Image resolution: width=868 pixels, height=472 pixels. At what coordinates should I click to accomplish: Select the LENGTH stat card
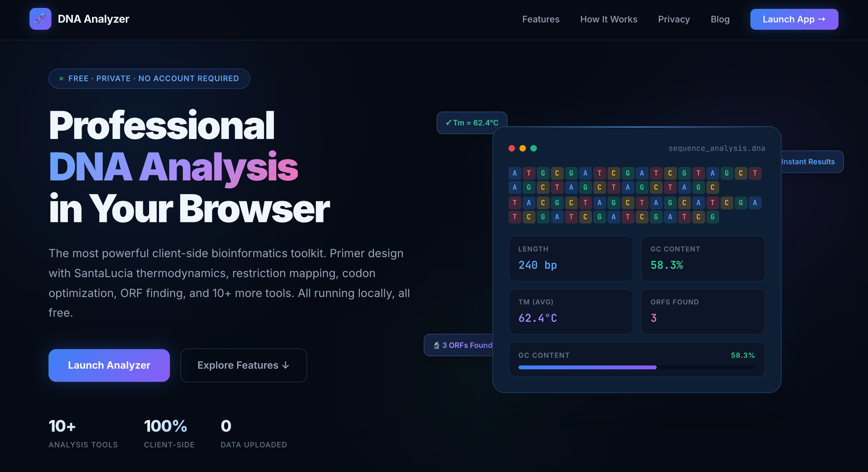click(x=571, y=258)
